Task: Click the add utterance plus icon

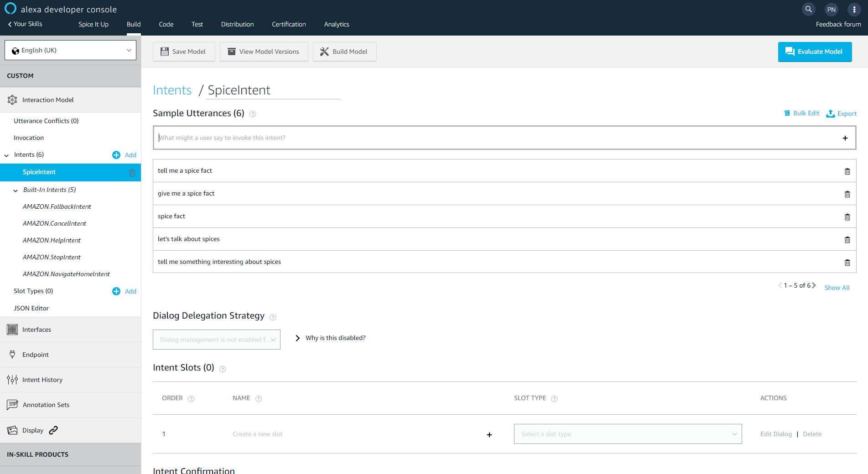Action: (x=845, y=138)
